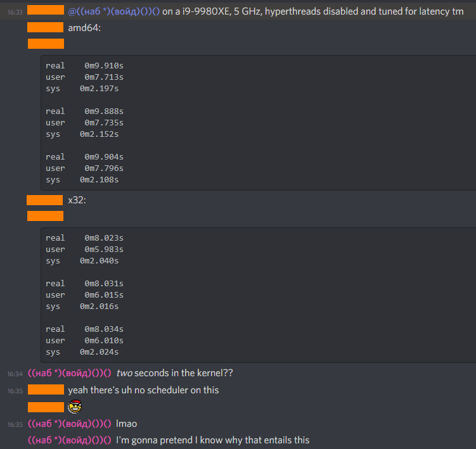Viewport: 476px width, 449px height.
Task: Click the 16:34 message timestamp
Action: click(15, 374)
